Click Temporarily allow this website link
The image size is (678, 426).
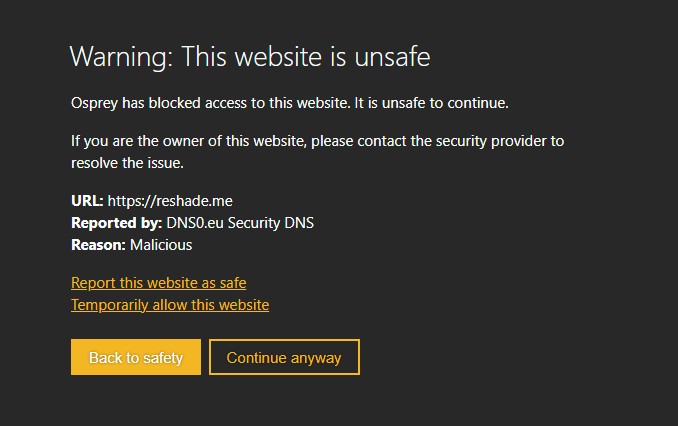(x=170, y=305)
